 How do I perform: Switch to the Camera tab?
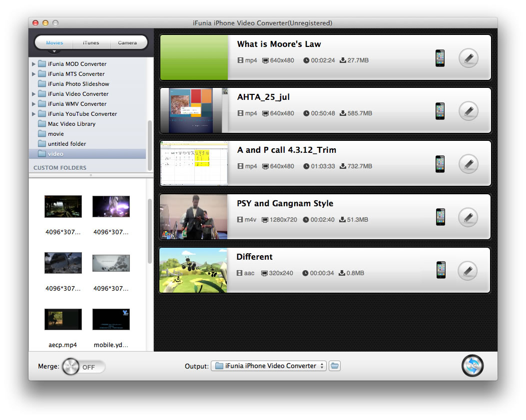(x=127, y=42)
